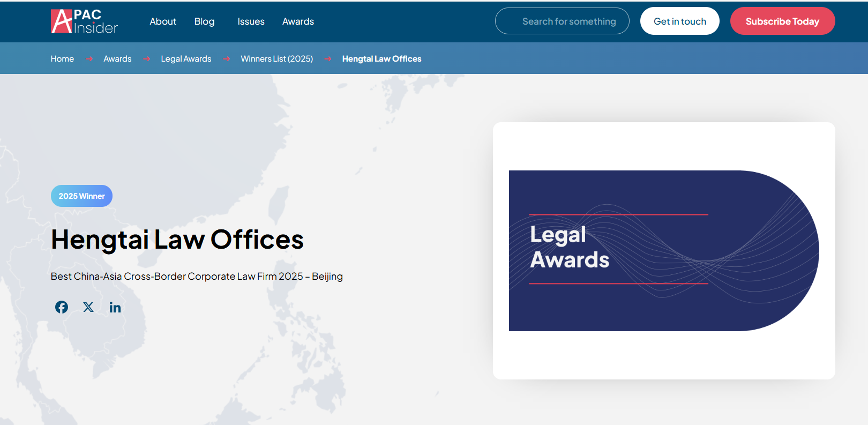The image size is (868, 425).
Task: Open the Awards navigation menu item
Action: [298, 21]
